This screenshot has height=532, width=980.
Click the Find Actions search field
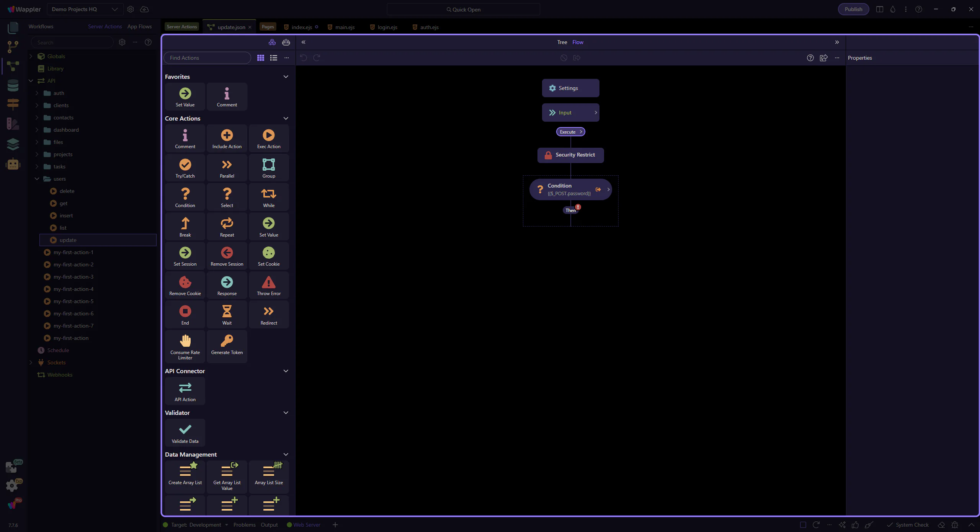pyautogui.click(x=207, y=58)
